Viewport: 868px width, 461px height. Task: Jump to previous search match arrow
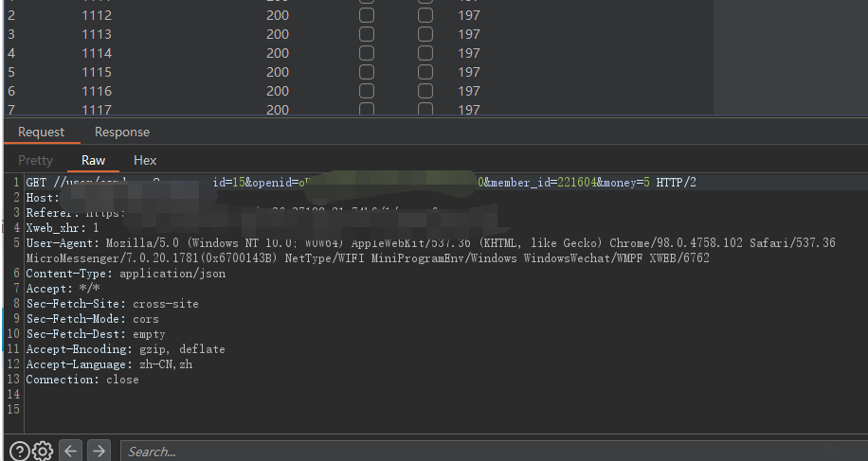[x=70, y=452]
